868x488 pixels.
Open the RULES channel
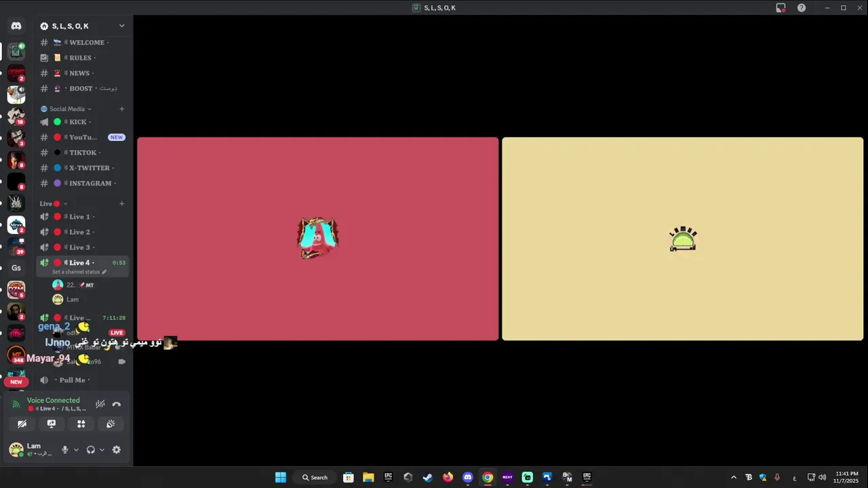click(x=83, y=58)
